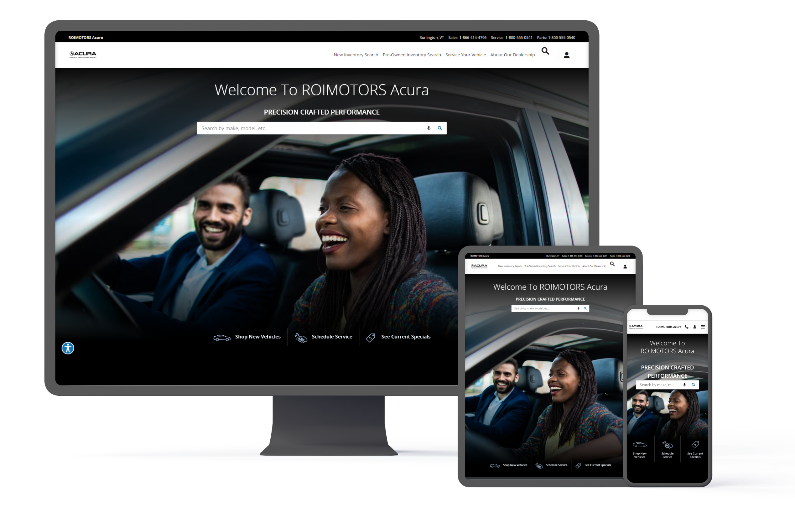795x532 pixels.
Task: Click the Schedule Service button
Action: [x=330, y=337]
